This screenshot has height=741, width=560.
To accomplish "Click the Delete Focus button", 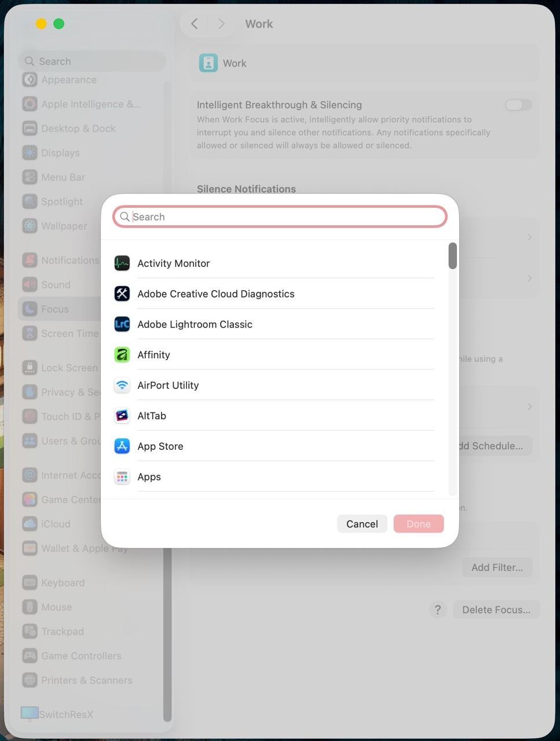I will (496, 610).
